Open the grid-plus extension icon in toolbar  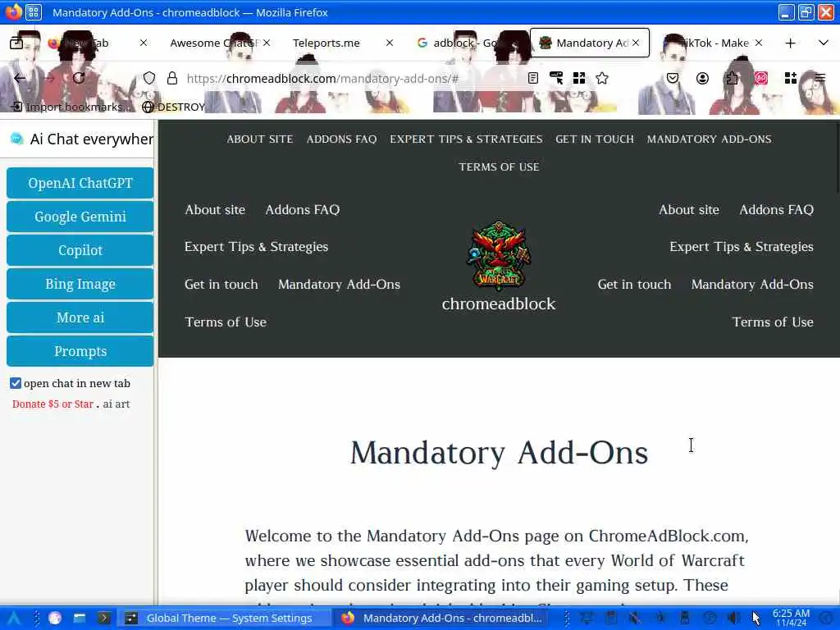pos(791,78)
